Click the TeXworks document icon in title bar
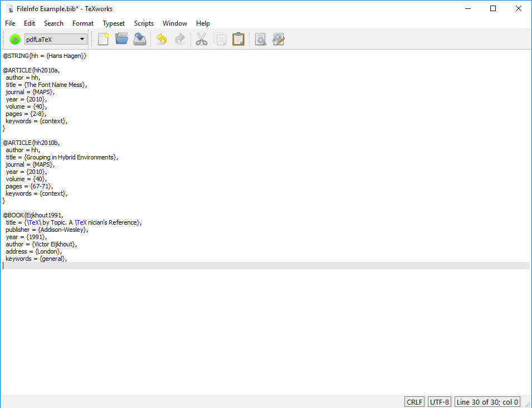Image resolution: width=532 pixels, height=408 pixels. [10, 9]
